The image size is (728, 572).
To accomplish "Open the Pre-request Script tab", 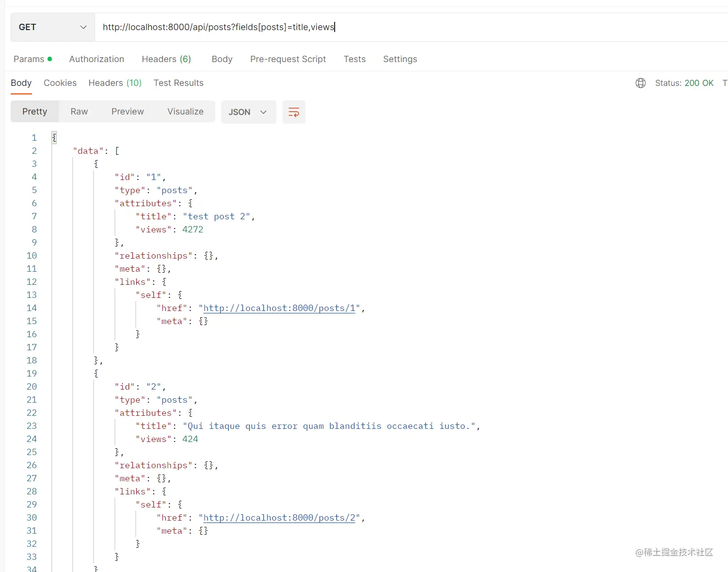I will tap(288, 59).
